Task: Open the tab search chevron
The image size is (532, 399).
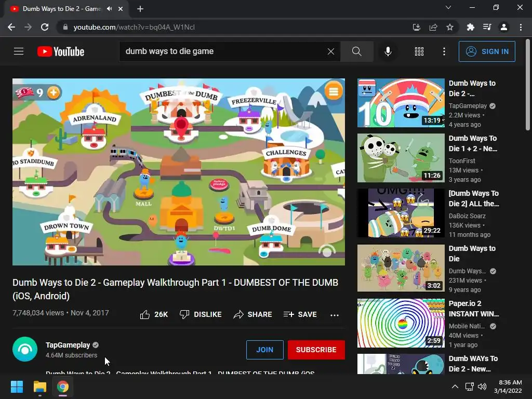Action: pos(448,7)
